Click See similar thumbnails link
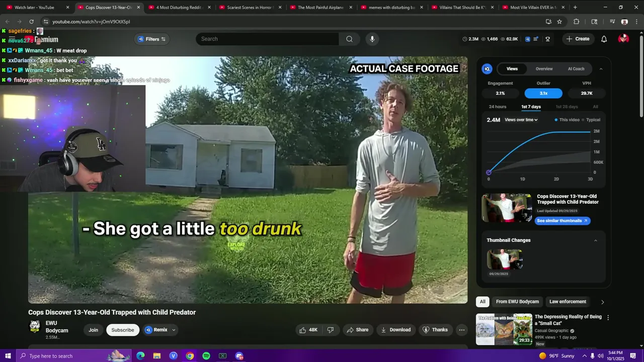Image resolution: width=644 pixels, height=362 pixels. (562, 221)
